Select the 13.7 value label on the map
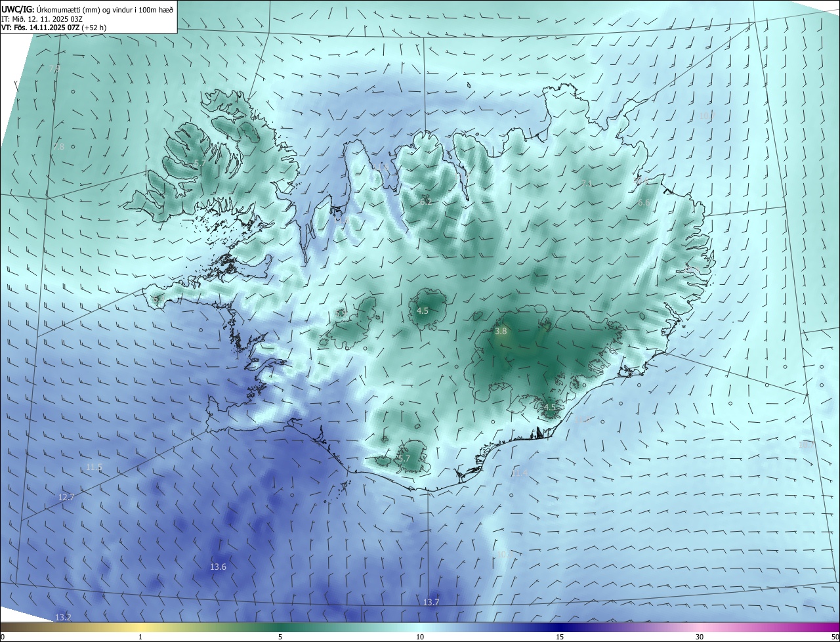840x642 pixels. (431, 602)
